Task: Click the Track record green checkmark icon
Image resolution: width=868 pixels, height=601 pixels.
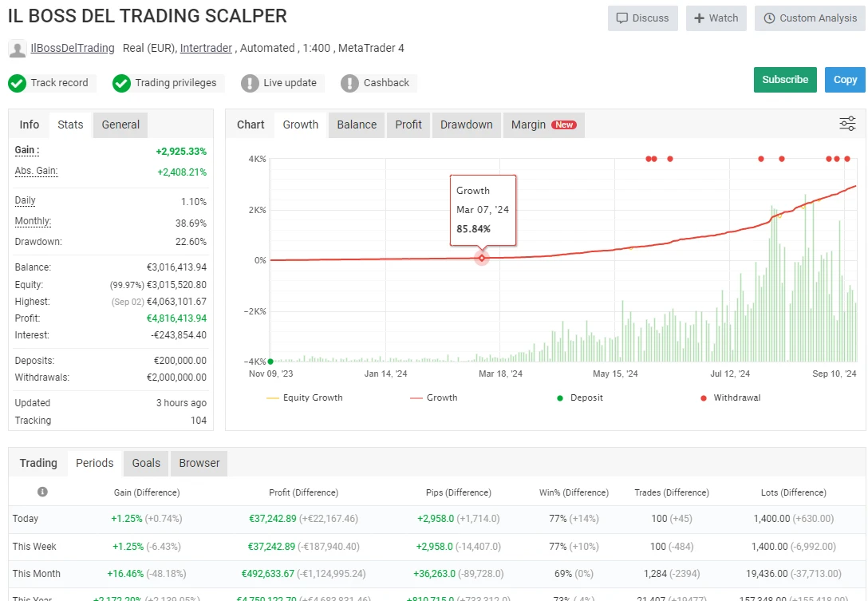Action: [18, 83]
